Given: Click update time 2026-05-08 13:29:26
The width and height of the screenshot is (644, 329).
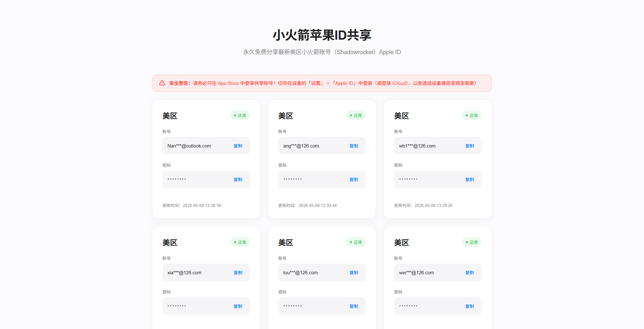Looking at the screenshot, I should pyautogui.click(x=423, y=205).
